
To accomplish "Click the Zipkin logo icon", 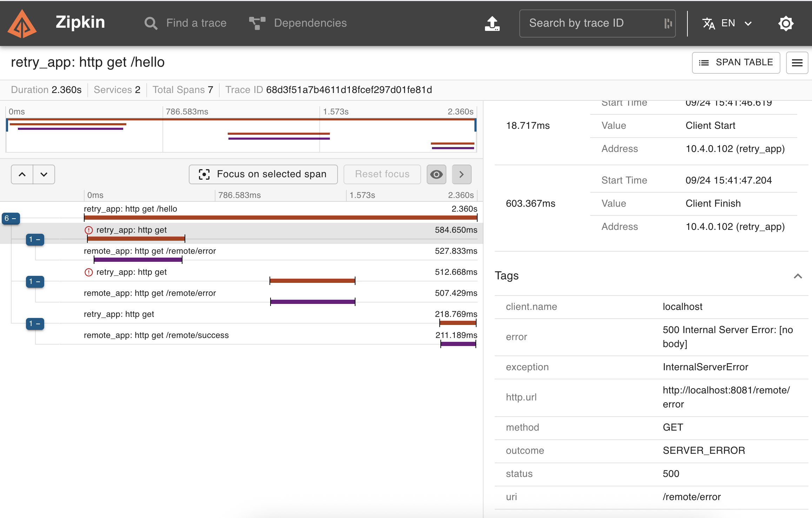I will pos(22,24).
